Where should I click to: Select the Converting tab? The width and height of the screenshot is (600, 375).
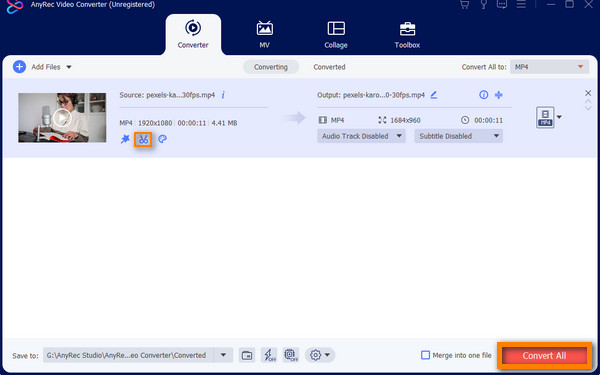(271, 67)
